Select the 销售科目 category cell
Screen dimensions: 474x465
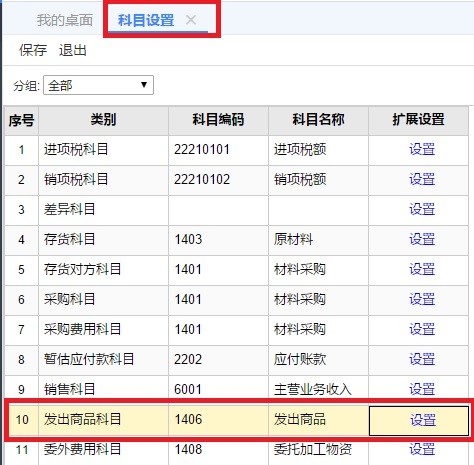point(103,388)
